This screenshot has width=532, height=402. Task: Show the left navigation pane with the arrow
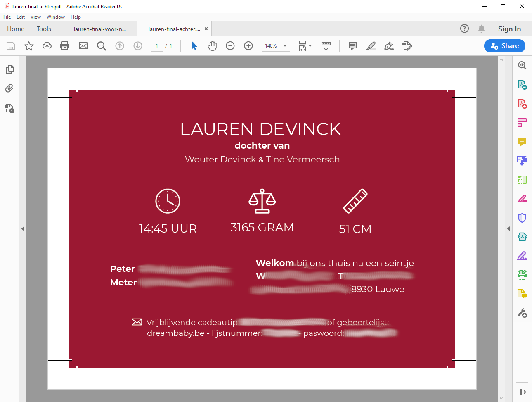tap(23, 228)
